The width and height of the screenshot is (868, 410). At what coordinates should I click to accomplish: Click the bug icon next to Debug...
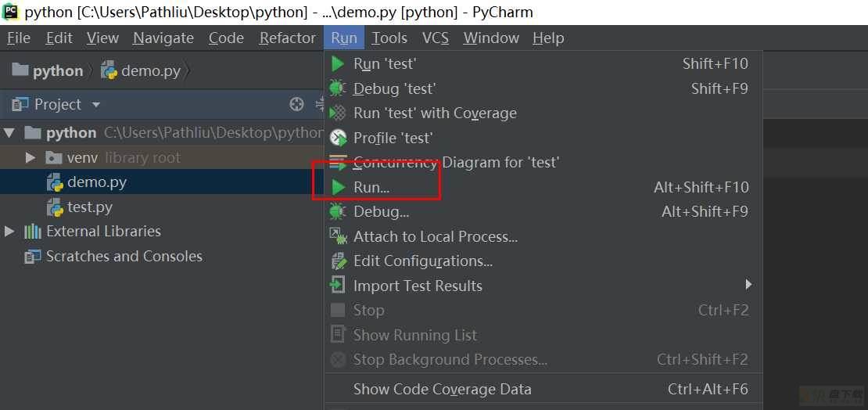pos(337,211)
